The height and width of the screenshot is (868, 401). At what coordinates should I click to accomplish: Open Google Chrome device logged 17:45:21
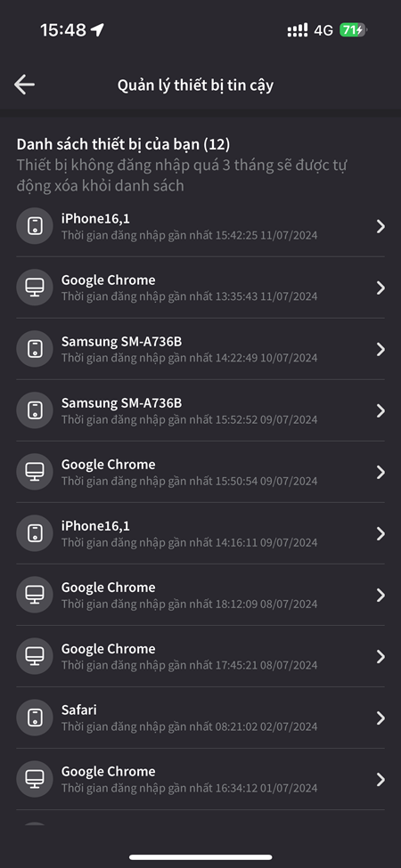(x=200, y=656)
